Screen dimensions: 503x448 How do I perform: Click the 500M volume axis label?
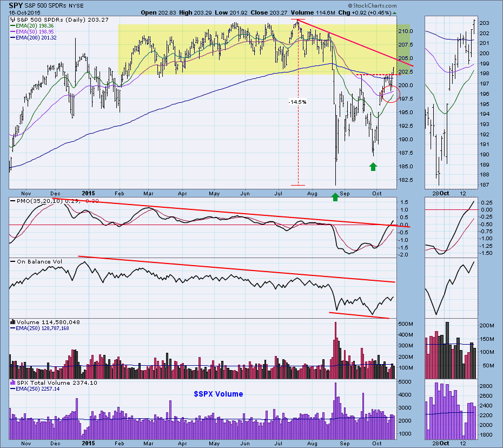406,324
